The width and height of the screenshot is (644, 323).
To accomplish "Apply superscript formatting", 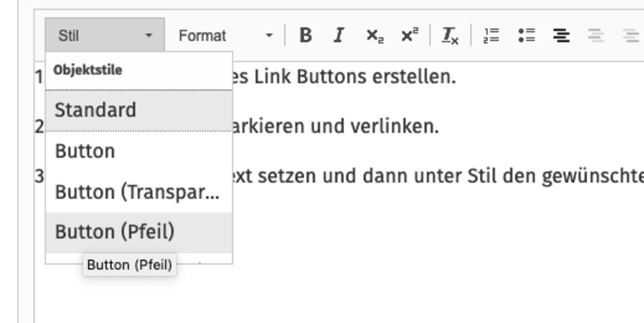I will [x=409, y=36].
